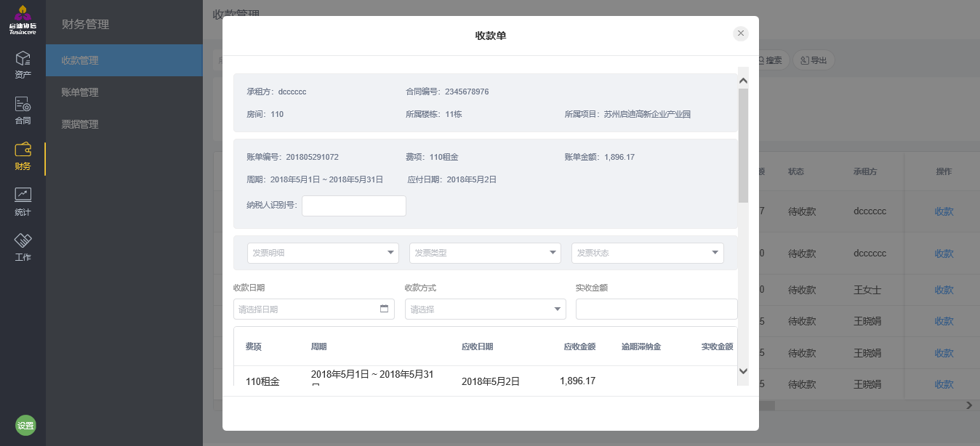980x446 pixels.
Task: Expand the 发票状态 dropdown
Action: [x=647, y=253]
